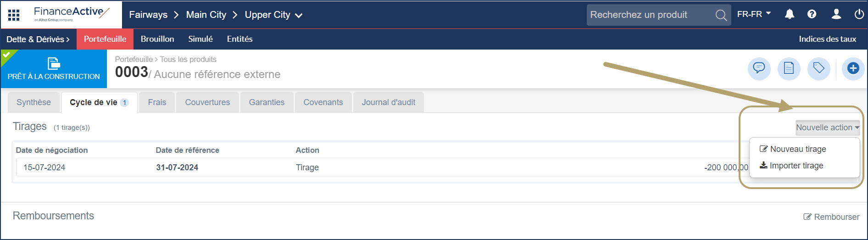Click the Rembourser link
868x240 pixels.
click(x=831, y=217)
